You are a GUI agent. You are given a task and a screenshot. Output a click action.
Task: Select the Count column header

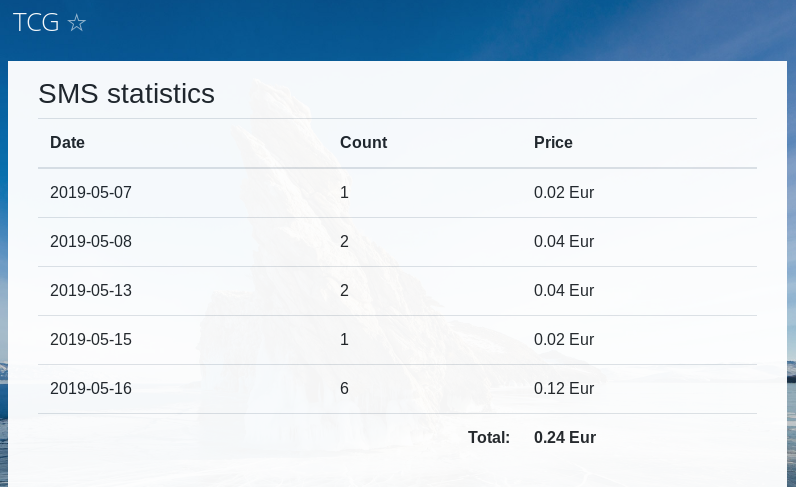363,143
